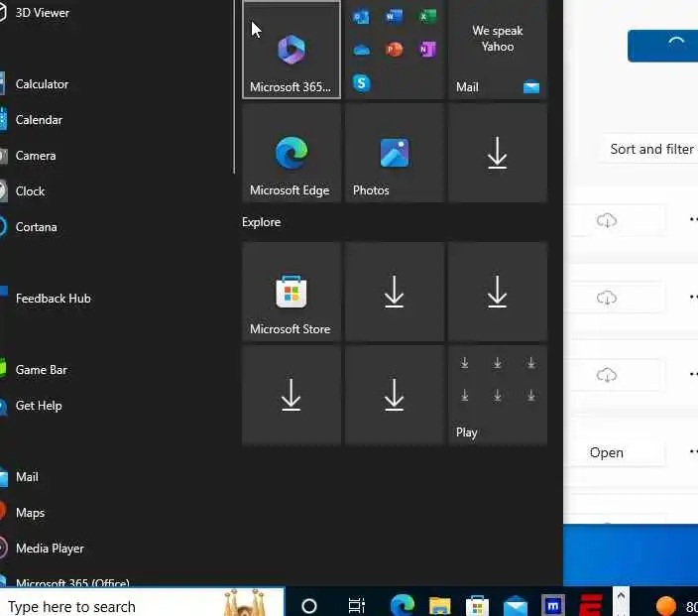Show hidden icons chevron in system tray
Image resolution: width=698 pixels, height=616 pixels.
click(621, 596)
